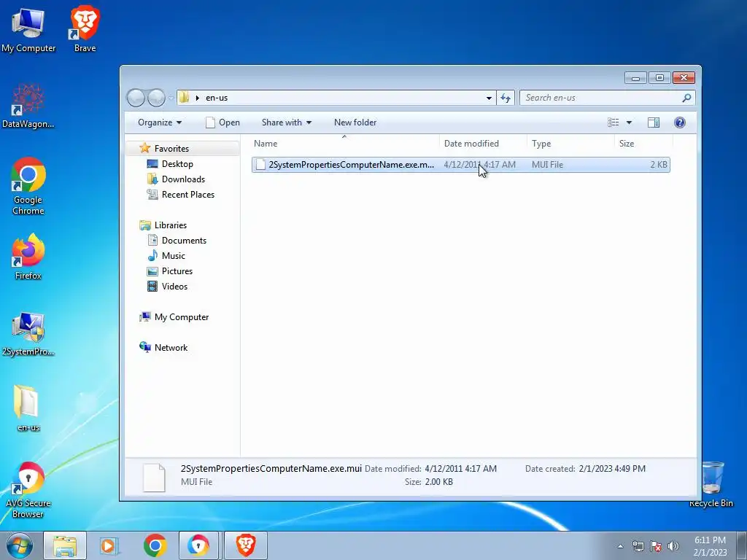The image size is (747, 560).
Task: Click the search en-us input box
Action: [x=600, y=98]
